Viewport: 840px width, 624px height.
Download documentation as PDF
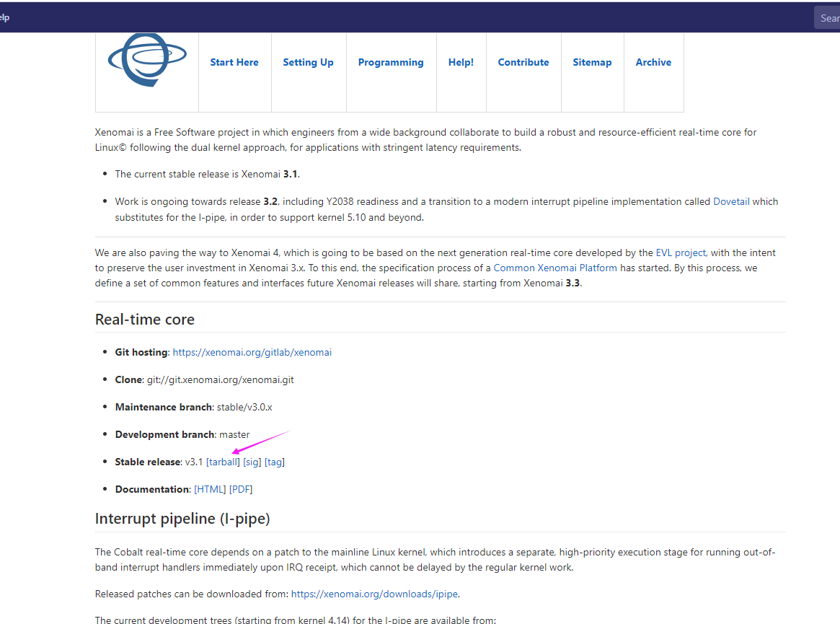tap(241, 489)
